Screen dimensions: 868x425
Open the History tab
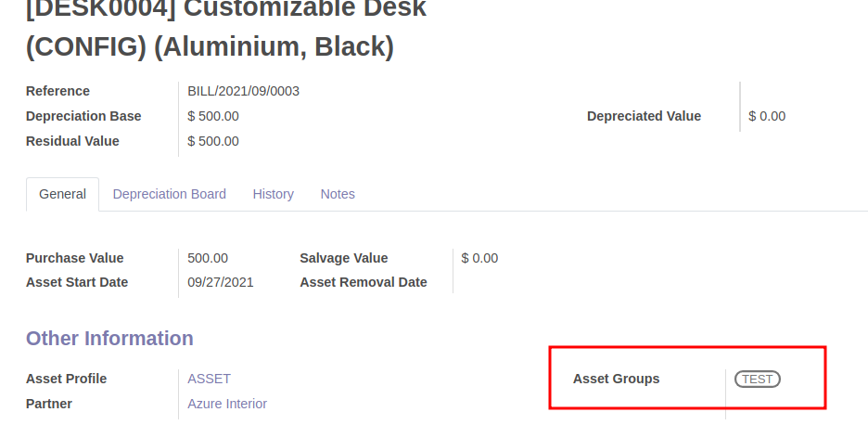tap(273, 195)
